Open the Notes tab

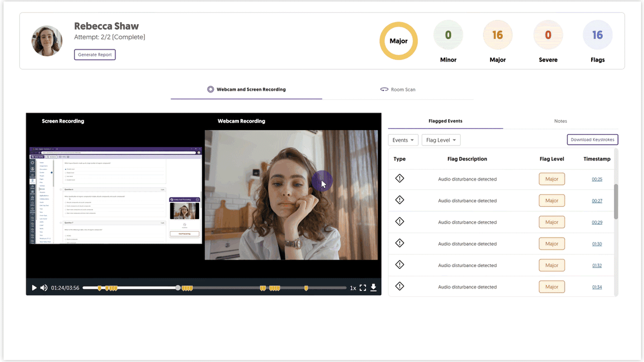point(560,121)
